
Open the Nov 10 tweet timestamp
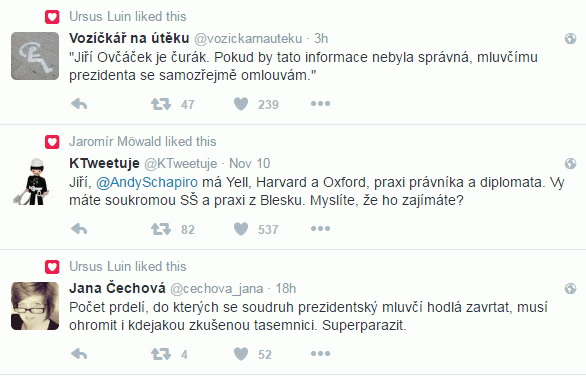coord(249,163)
